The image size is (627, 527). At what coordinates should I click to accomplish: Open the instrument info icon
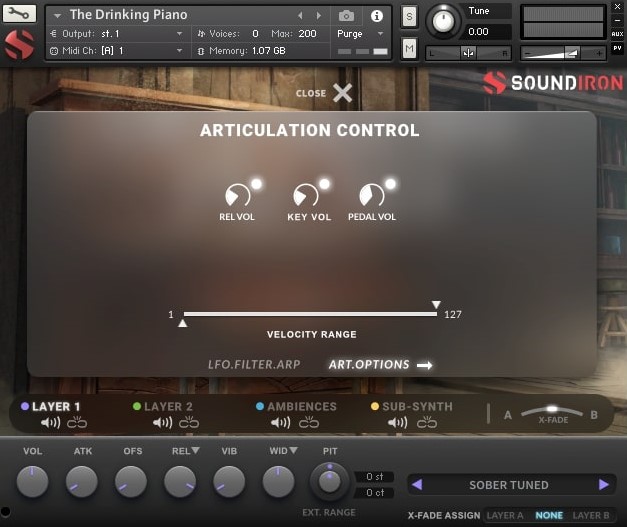[x=377, y=16]
